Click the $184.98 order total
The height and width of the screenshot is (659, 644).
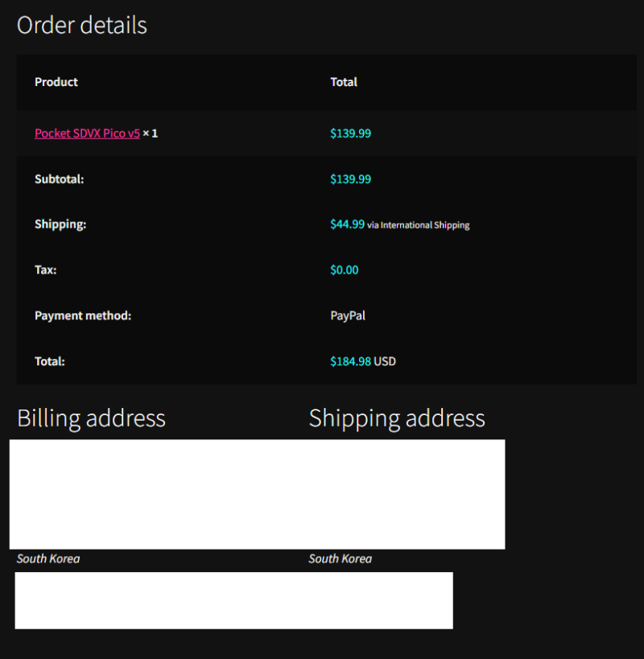[x=350, y=362]
